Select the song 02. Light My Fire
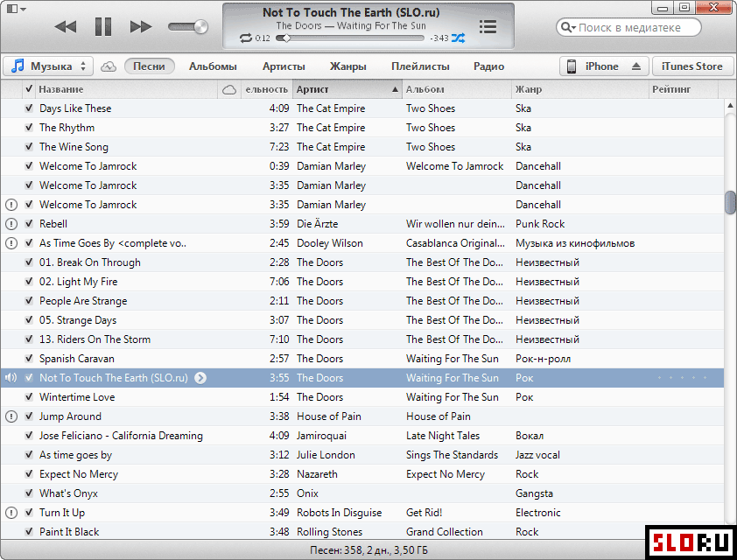Image resolution: width=737 pixels, height=560 pixels. click(79, 282)
